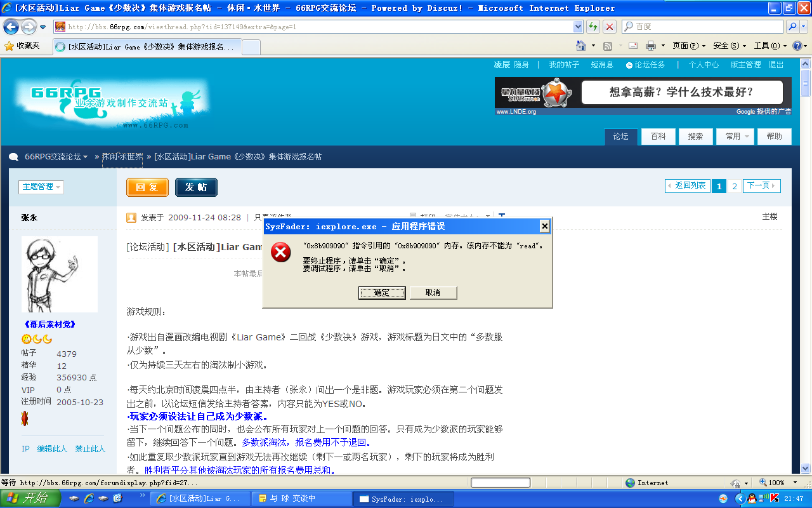Switch to the 与 球 交谈中 taskbar window
Viewport: 812px width, 508px height.
pos(302,499)
